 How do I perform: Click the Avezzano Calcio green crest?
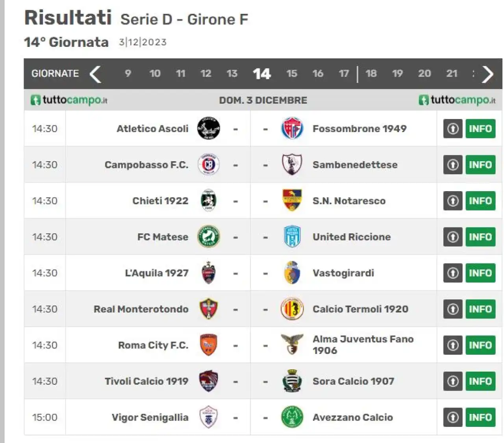click(x=292, y=417)
